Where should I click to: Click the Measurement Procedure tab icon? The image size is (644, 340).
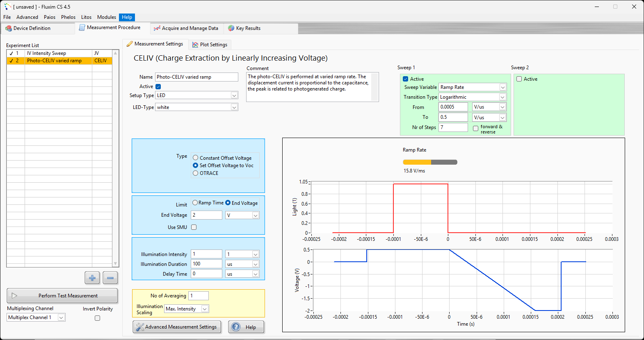pyautogui.click(x=82, y=27)
